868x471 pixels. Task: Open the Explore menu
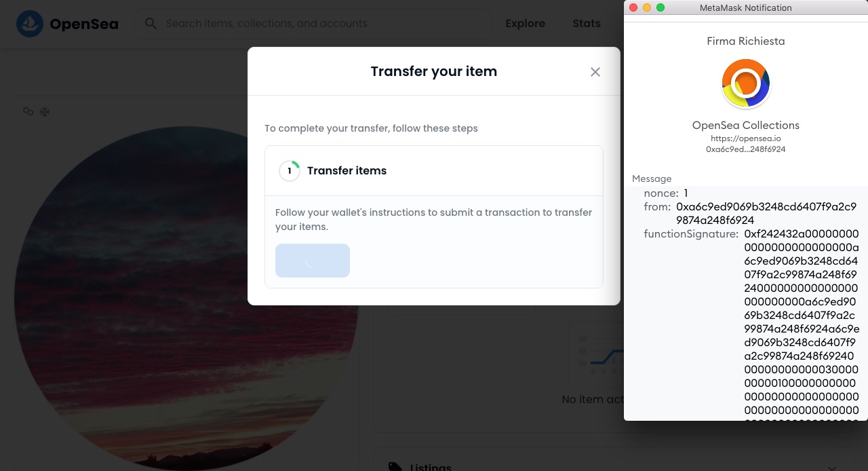point(525,24)
